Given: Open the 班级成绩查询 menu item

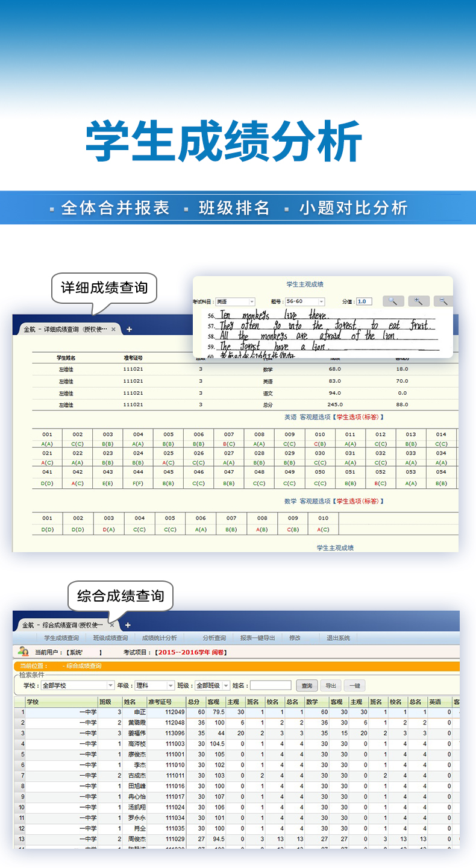Looking at the screenshot, I should click(x=110, y=638).
